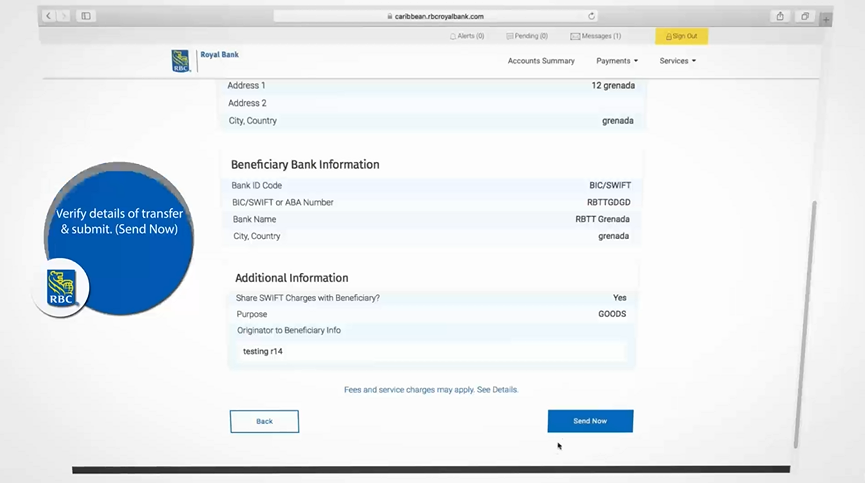Screen dimensions: 865x483
Task: Toggle the Safari sidebar icon
Action: [85, 16]
